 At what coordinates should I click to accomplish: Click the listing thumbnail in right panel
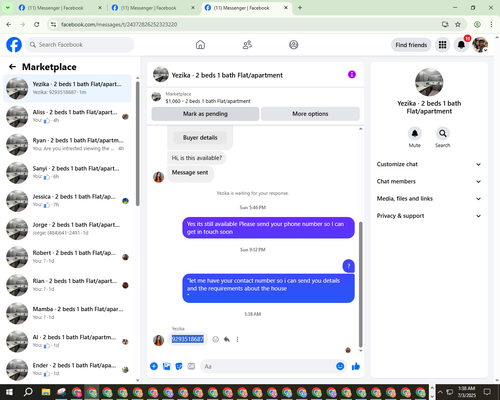tap(429, 82)
